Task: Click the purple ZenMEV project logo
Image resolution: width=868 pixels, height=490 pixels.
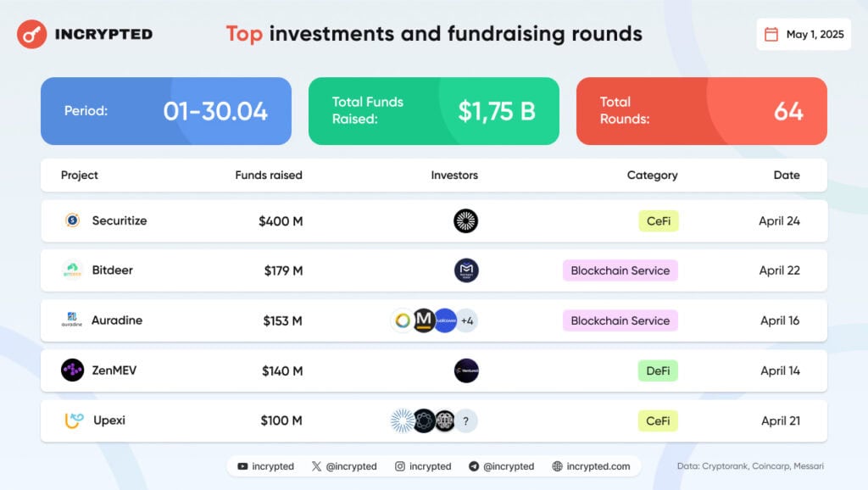Action: [x=72, y=370]
